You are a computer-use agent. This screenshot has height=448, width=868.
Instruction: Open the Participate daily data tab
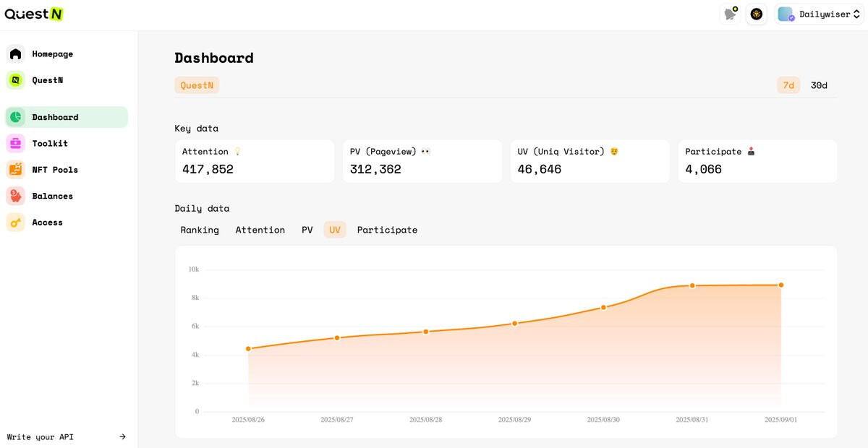[387, 230]
